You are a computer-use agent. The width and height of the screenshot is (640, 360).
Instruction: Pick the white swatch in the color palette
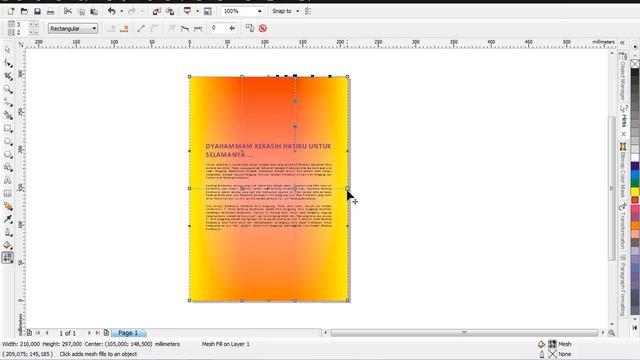point(635,157)
